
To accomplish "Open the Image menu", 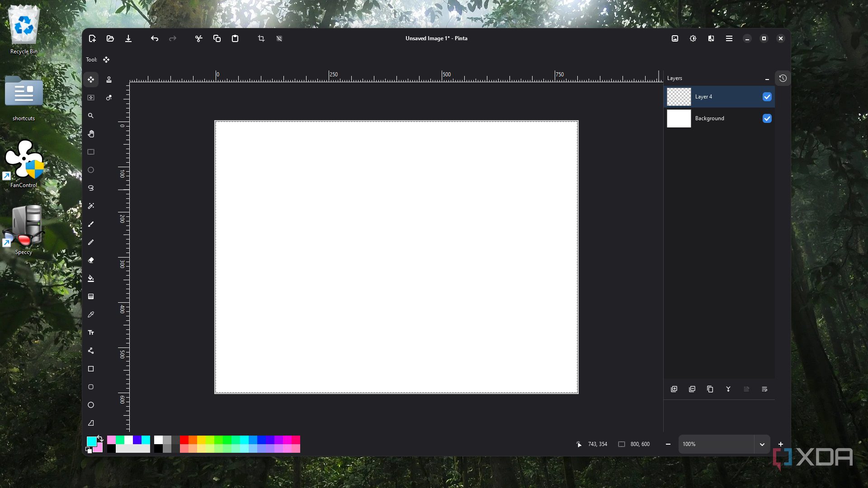I will tap(675, 38).
